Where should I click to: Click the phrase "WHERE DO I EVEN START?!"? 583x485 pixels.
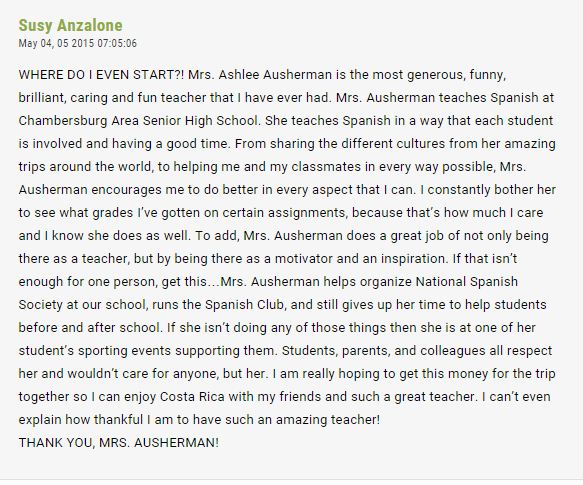click(x=101, y=75)
